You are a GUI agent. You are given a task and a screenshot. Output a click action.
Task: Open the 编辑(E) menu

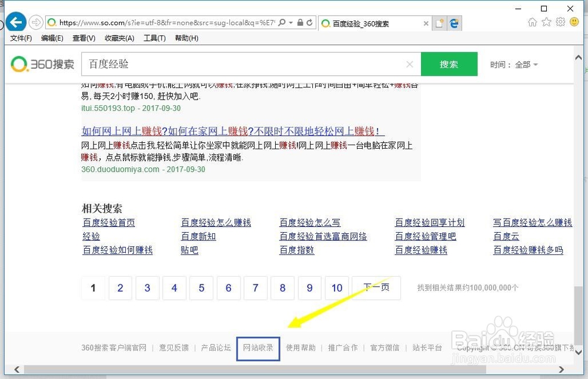pyautogui.click(x=52, y=38)
